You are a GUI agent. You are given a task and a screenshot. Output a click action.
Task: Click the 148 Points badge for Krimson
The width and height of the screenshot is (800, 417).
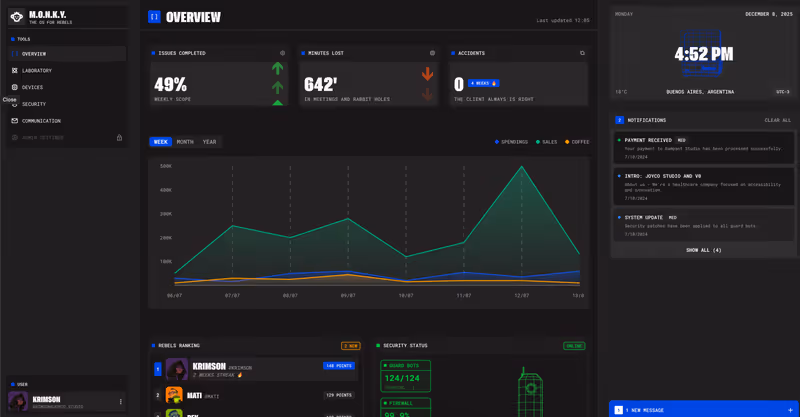pos(339,365)
